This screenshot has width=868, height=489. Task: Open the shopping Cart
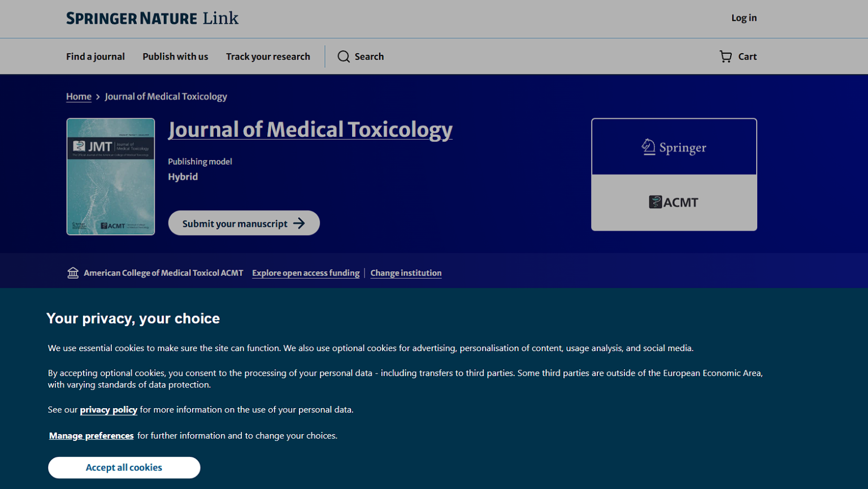738,57
